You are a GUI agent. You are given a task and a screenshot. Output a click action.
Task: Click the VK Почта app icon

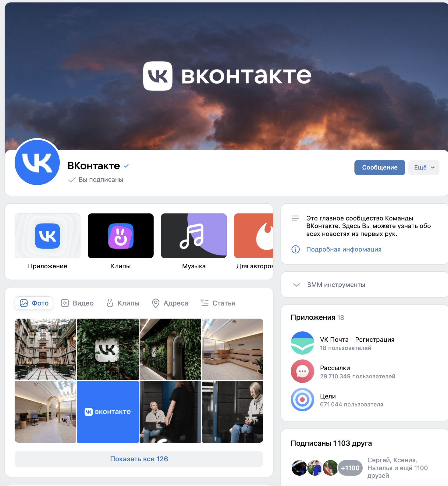point(302,343)
